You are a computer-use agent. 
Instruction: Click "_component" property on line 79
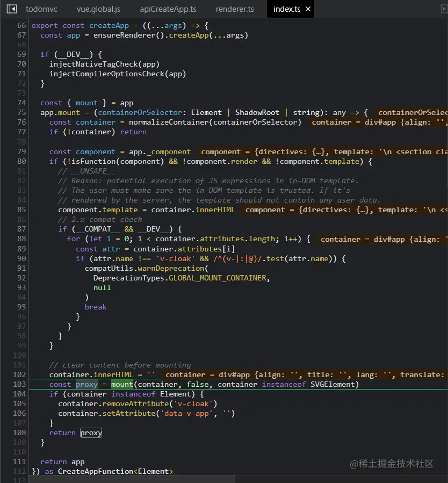(x=169, y=152)
